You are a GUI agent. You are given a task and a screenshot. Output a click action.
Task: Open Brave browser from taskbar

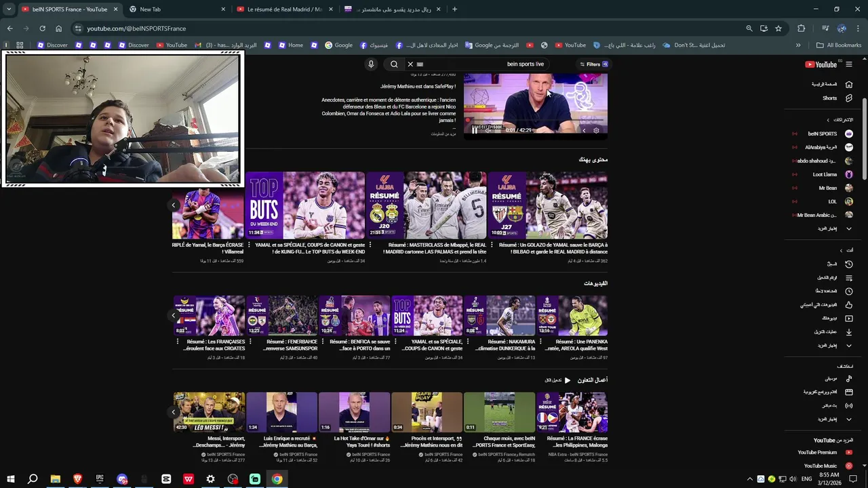click(77, 479)
